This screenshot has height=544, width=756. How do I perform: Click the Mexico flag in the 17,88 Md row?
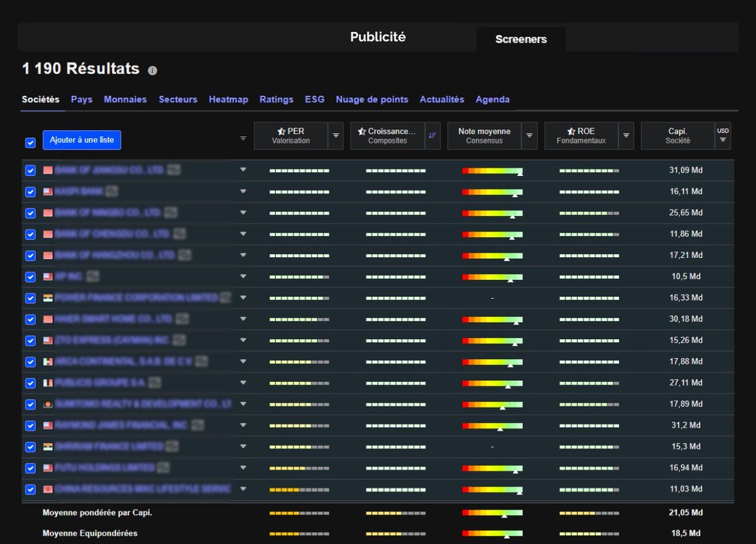(48, 362)
